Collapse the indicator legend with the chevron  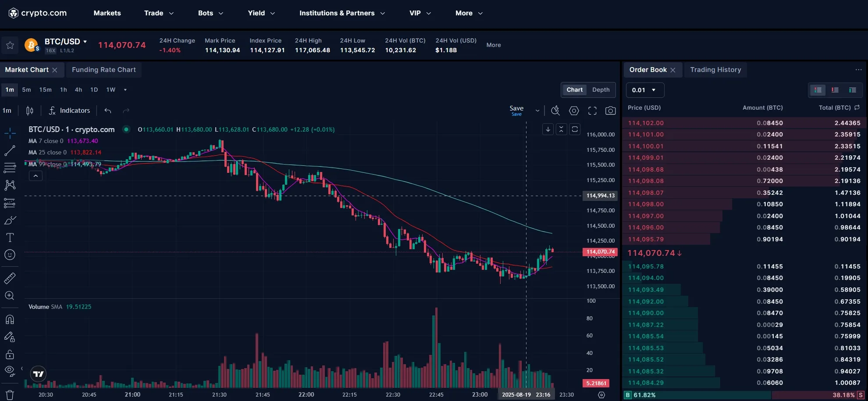[x=36, y=176]
